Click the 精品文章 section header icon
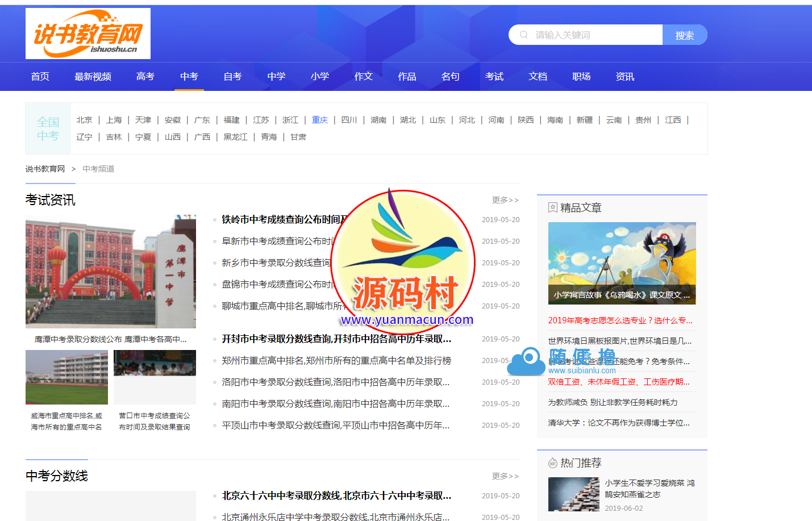Image resolution: width=812 pixels, height=521 pixels. [552, 208]
